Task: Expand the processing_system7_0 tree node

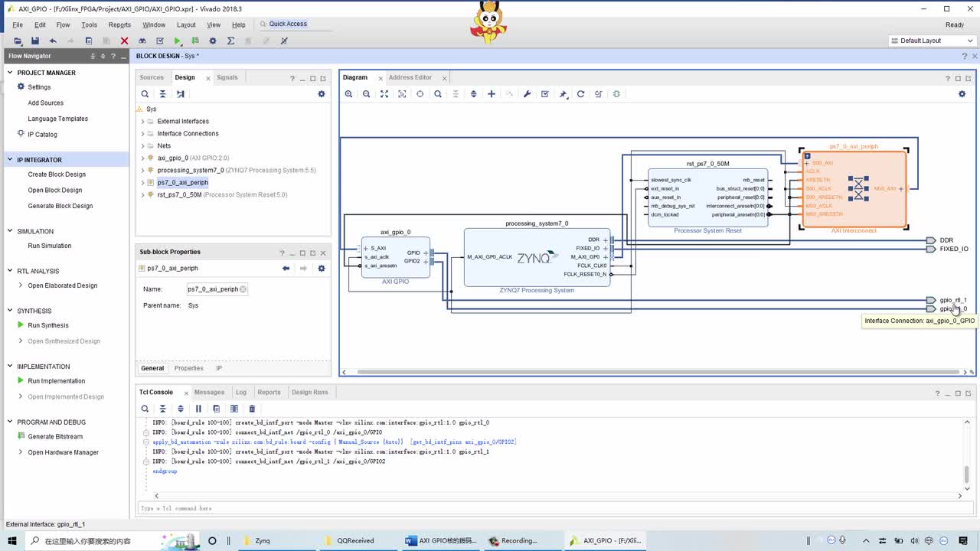Action: [x=142, y=171]
